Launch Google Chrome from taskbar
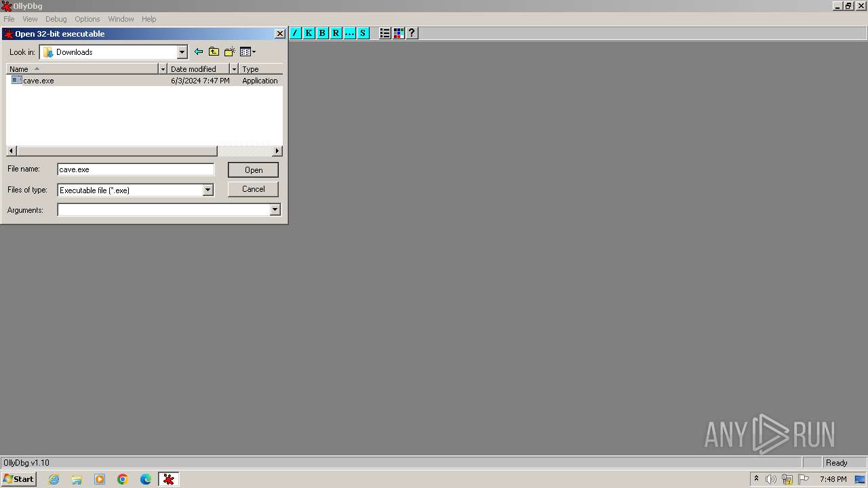Screen dimensions: 868x488 click(x=123, y=479)
